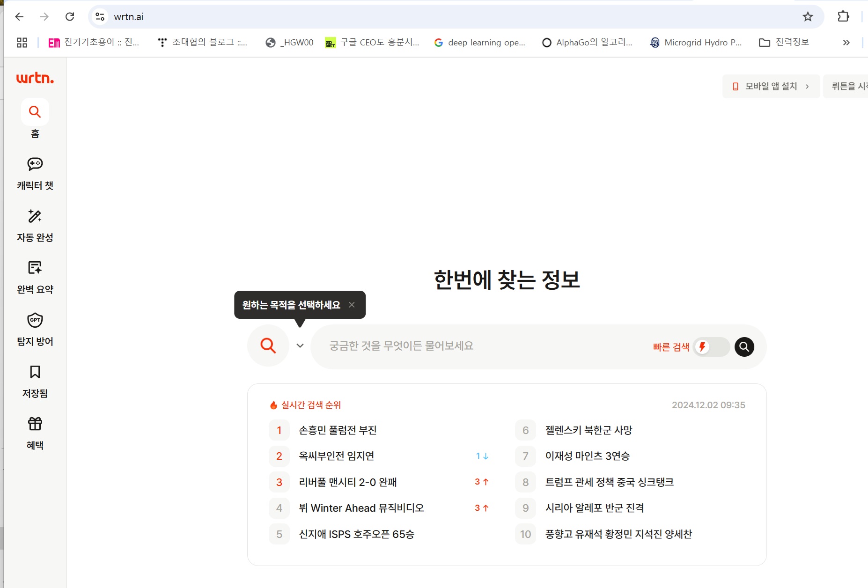Reload the page with the refresh button
This screenshot has height=588, width=868.
(x=70, y=17)
